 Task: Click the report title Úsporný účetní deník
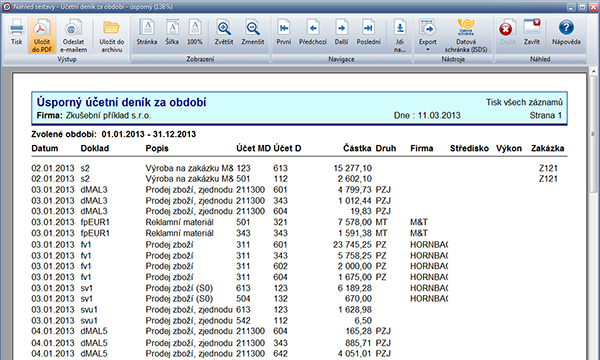(121, 102)
